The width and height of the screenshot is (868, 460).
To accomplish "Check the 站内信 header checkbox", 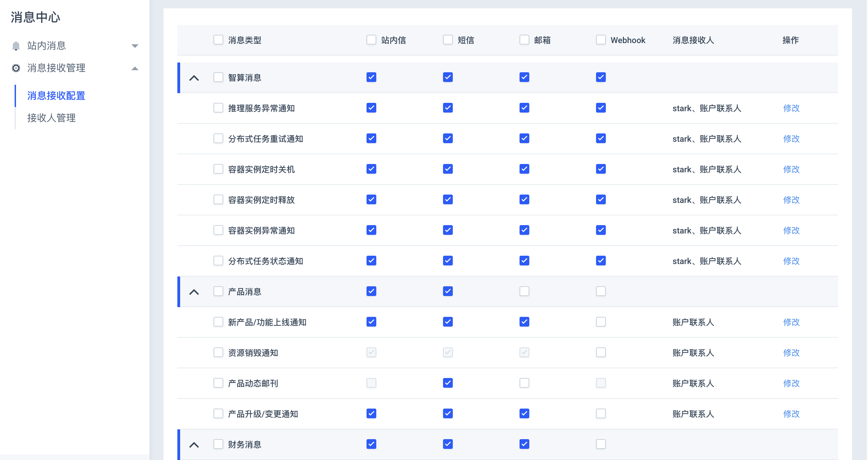I will [371, 40].
